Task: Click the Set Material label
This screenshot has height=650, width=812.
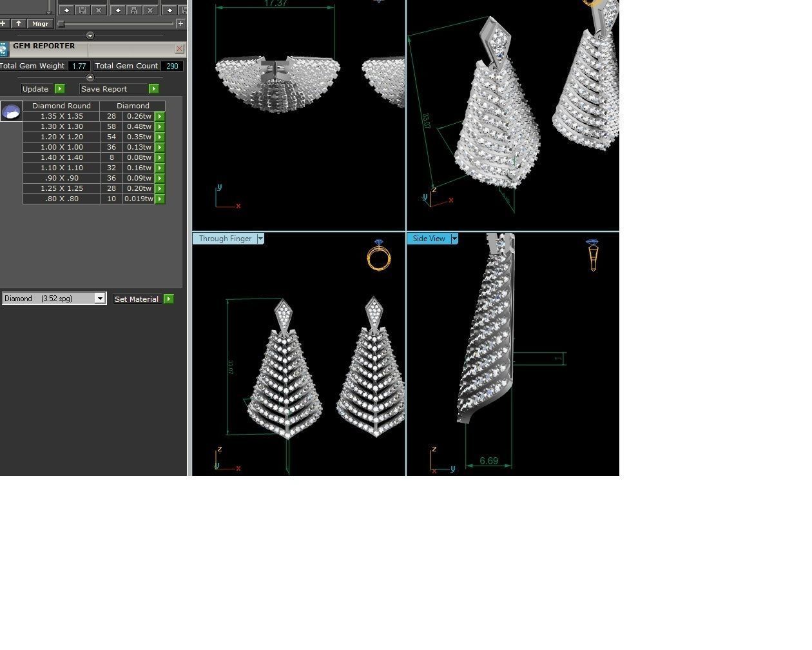Action: click(x=136, y=299)
